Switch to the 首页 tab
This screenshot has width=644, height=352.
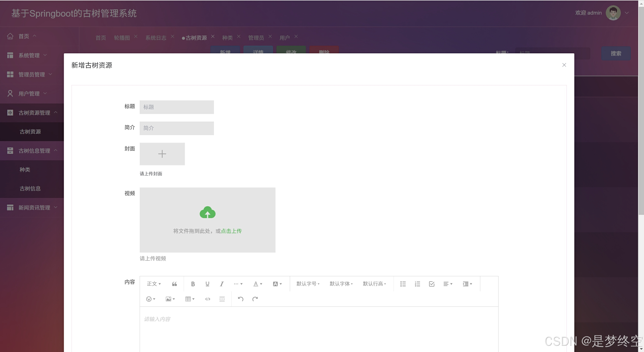point(101,38)
